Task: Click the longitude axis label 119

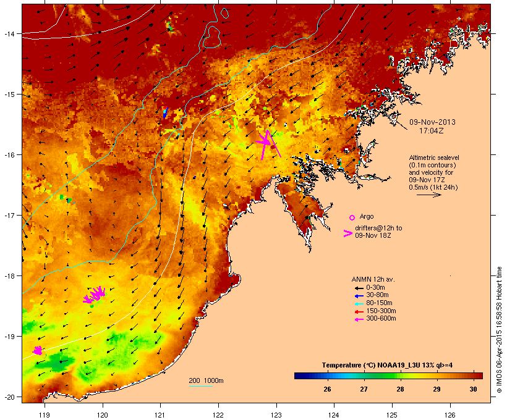Action: pyautogui.click(x=45, y=415)
